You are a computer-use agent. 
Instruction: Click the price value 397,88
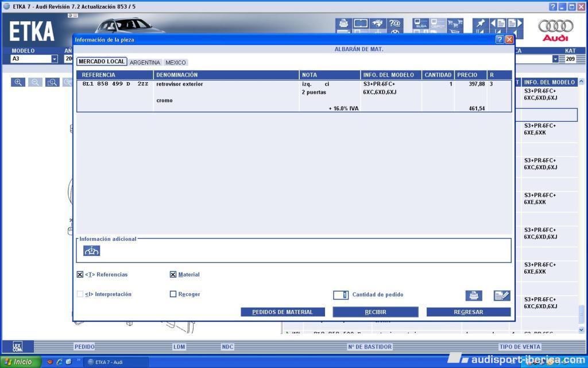(x=477, y=84)
